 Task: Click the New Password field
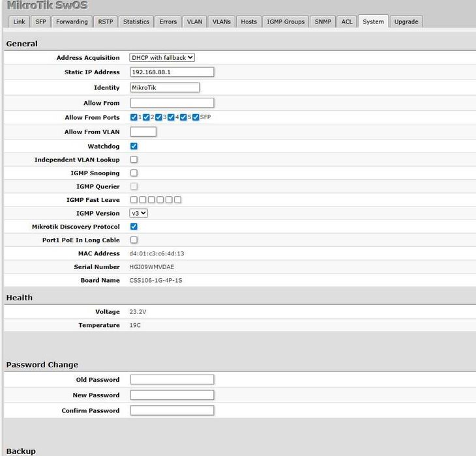(172, 395)
